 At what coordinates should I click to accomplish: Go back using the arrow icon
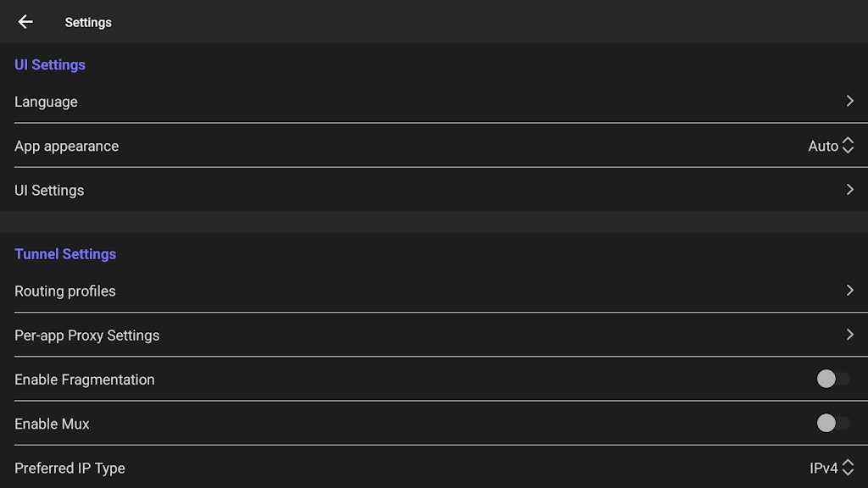pos(25,22)
